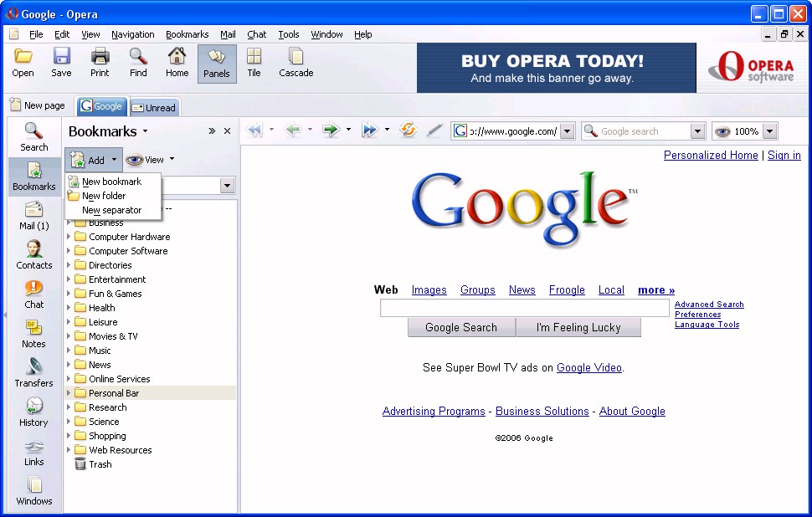Toggle the Panels toolbar button

click(x=217, y=64)
